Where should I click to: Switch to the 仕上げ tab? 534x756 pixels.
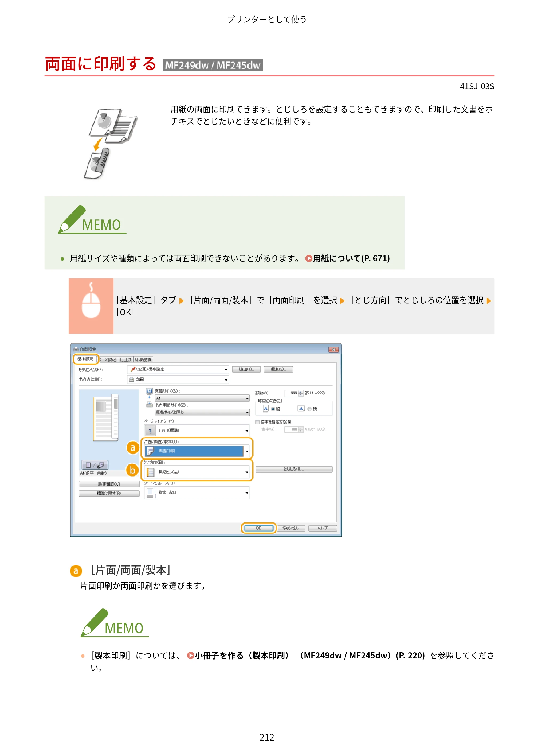pyautogui.click(x=125, y=359)
